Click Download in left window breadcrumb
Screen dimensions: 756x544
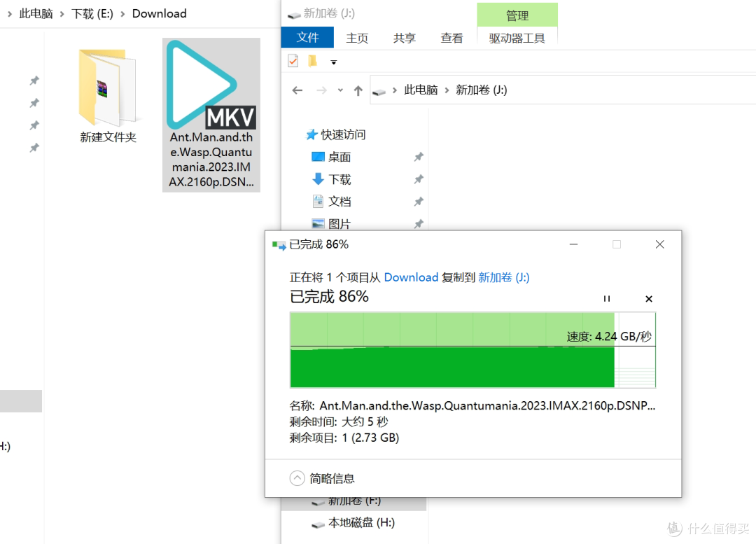pyautogui.click(x=159, y=13)
